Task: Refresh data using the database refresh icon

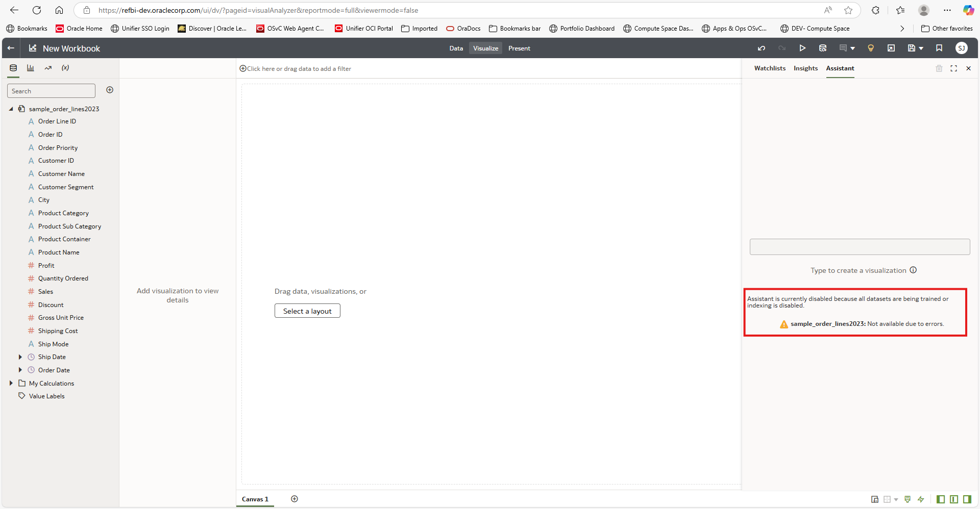Action: pos(823,48)
